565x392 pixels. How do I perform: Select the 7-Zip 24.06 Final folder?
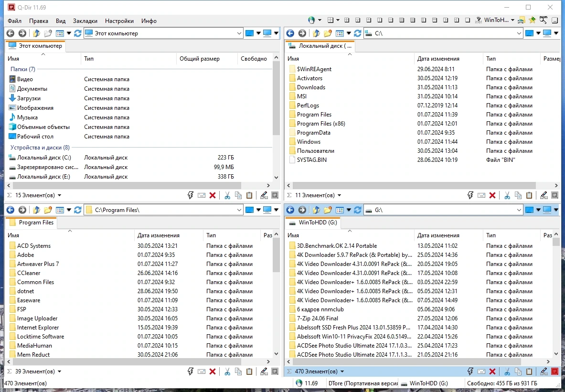coord(420,318)
